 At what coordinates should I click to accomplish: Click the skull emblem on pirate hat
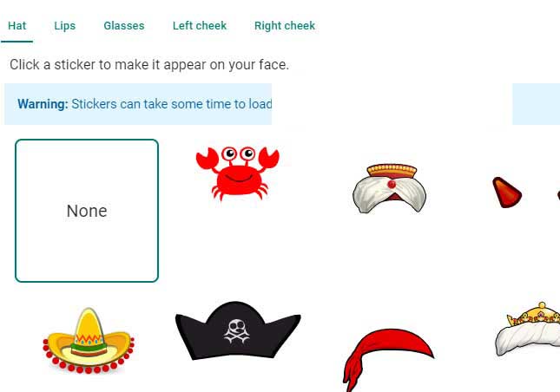[x=236, y=331]
